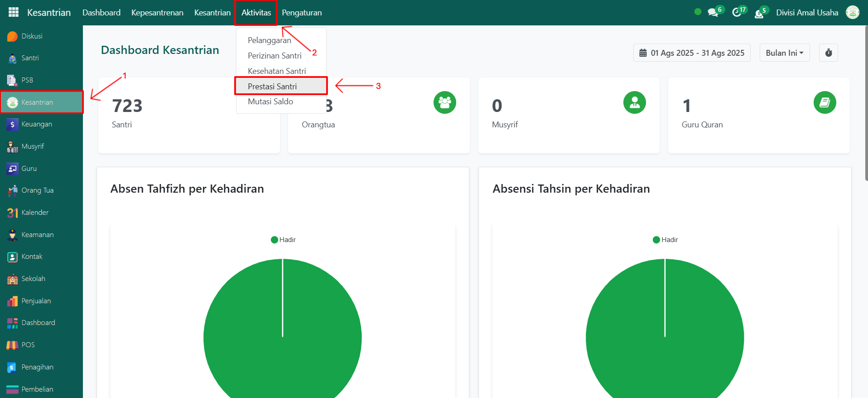The height and width of the screenshot is (398, 868).
Task: Open chat messages icon with badge 6
Action: pos(714,13)
